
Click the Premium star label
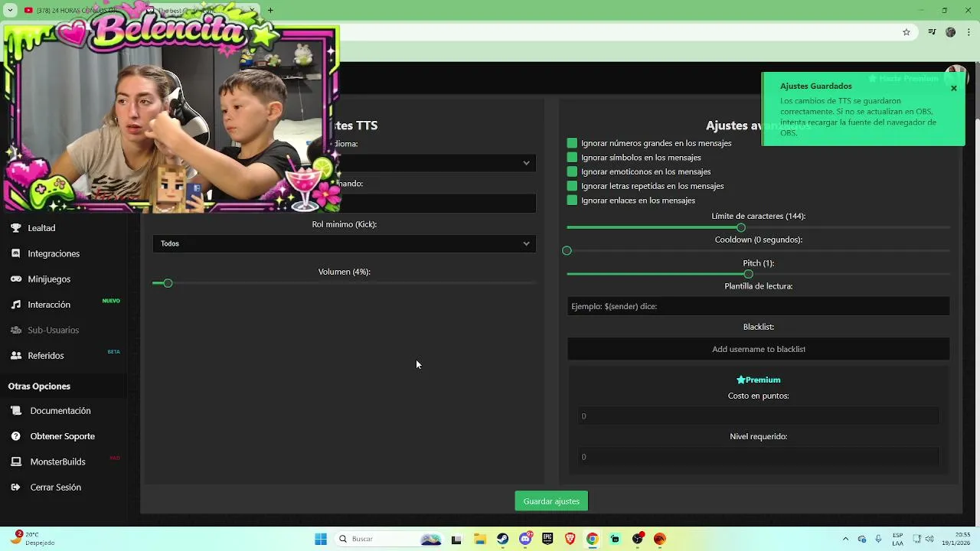(758, 380)
